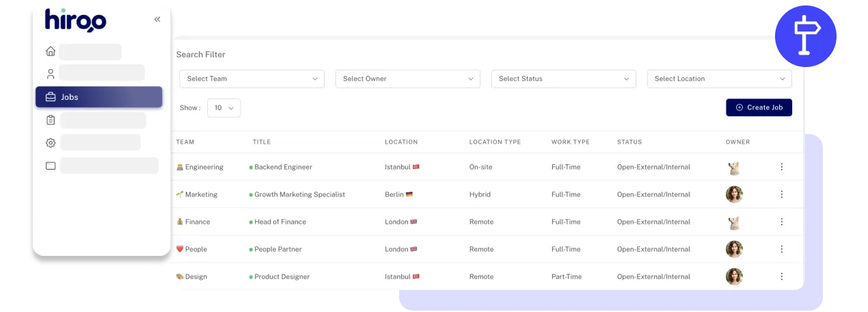The image size is (868, 312).
Task: Change the Show rows count dropdown
Action: click(223, 107)
